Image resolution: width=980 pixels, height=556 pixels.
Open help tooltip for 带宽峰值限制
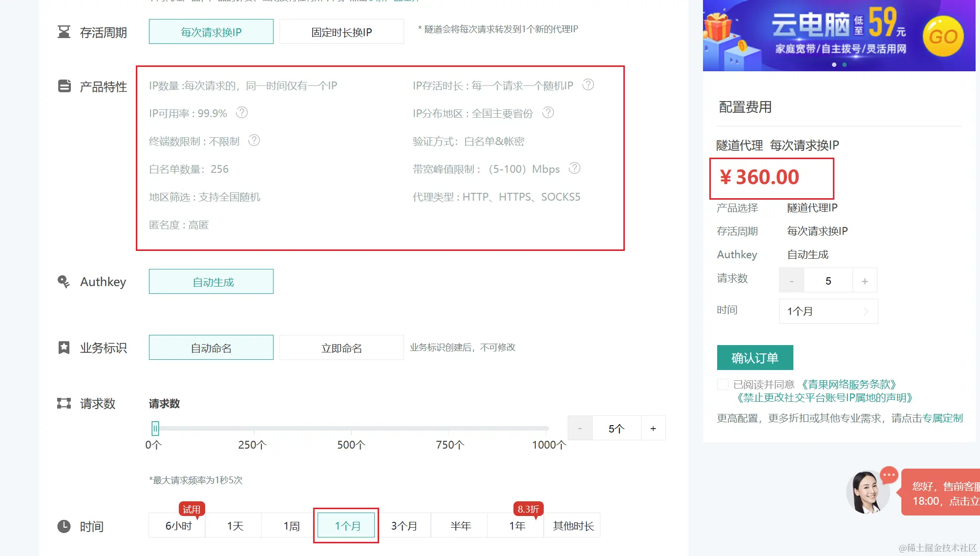click(x=575, y=168)
